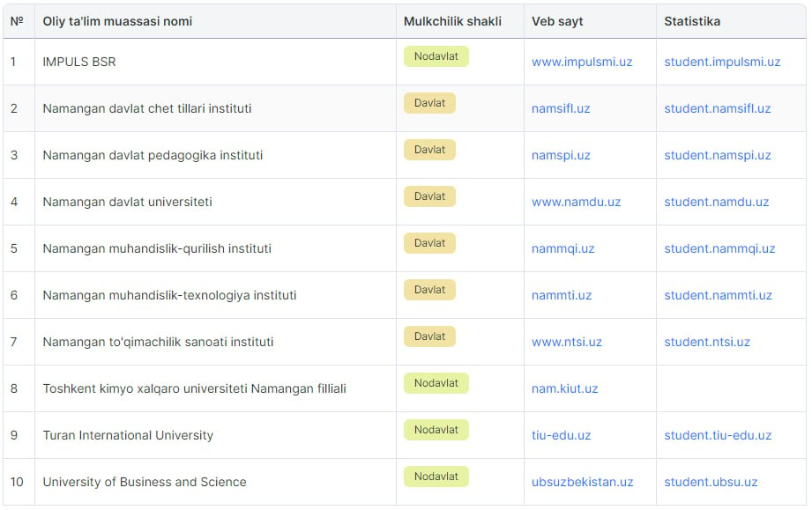Open the nam.kiut.uz website link
Viewport: 812px width, 510px height.
564,388
